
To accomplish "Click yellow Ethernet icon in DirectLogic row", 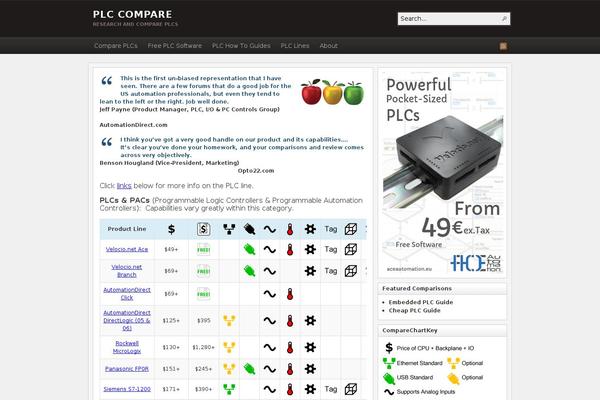I will pos(229,321).
